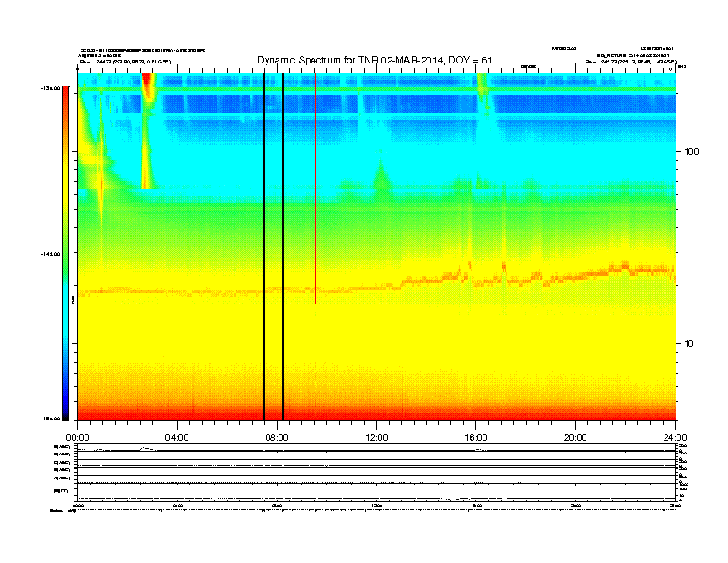Click the 20:00 time axis label
The image size is (728, 563).
click(575, 437)
